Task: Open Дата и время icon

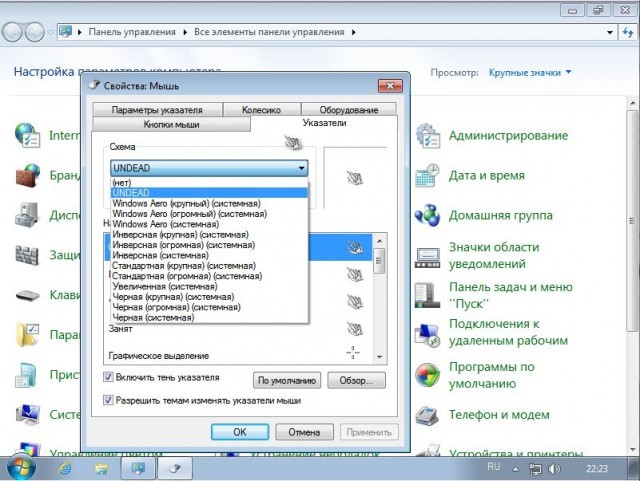Action: pos(428,176)
